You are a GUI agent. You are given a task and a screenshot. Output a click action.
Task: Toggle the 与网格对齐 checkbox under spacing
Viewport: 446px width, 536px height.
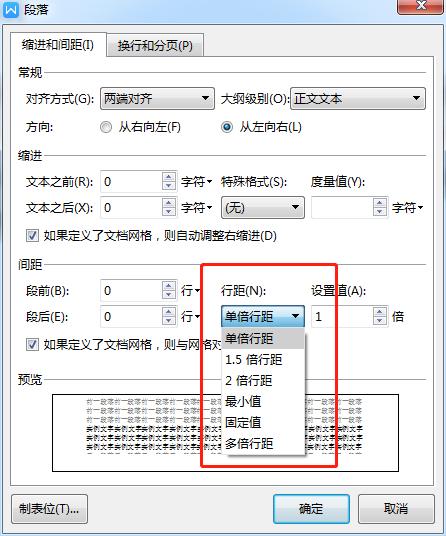(32, 344)
